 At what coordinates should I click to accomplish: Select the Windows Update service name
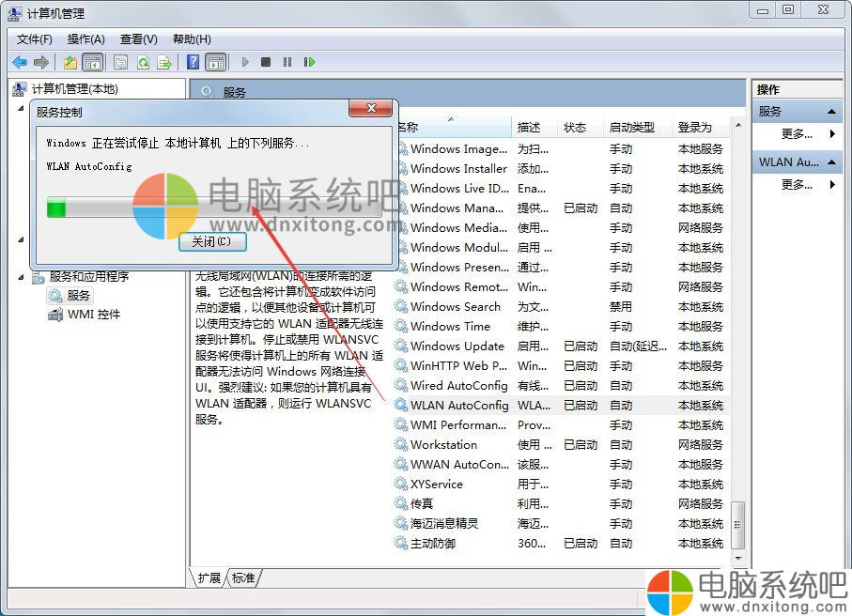457,346
